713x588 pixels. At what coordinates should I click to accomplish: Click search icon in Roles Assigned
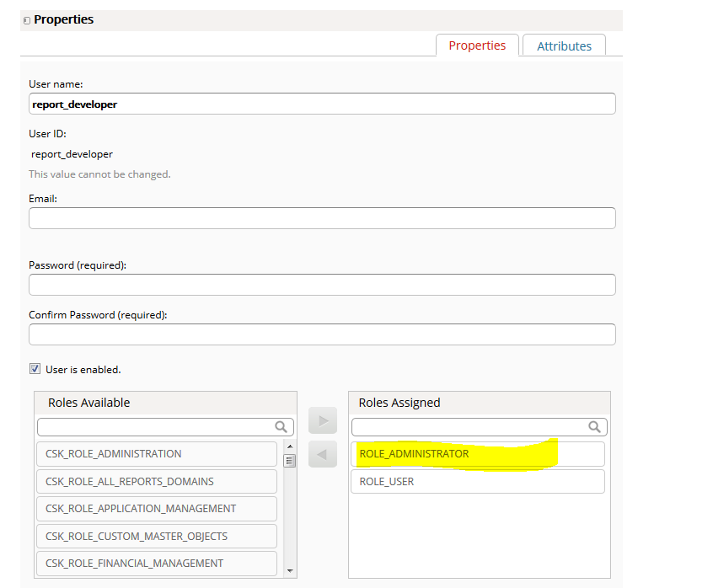pyautogui.click(x=595, y=427)
